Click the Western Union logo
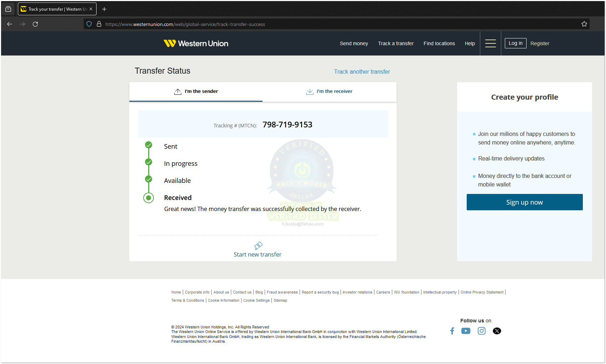 click(x=196, y=43)
